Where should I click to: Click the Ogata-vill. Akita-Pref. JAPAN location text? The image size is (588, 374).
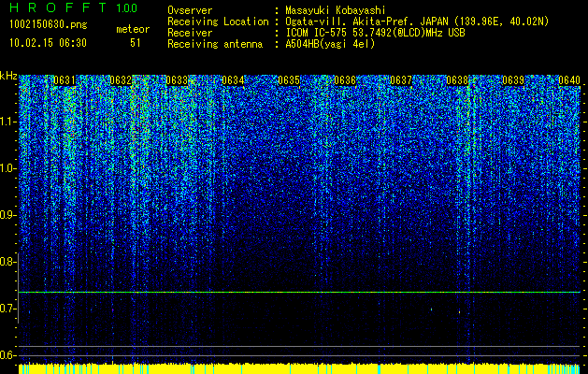click(416, 22)
